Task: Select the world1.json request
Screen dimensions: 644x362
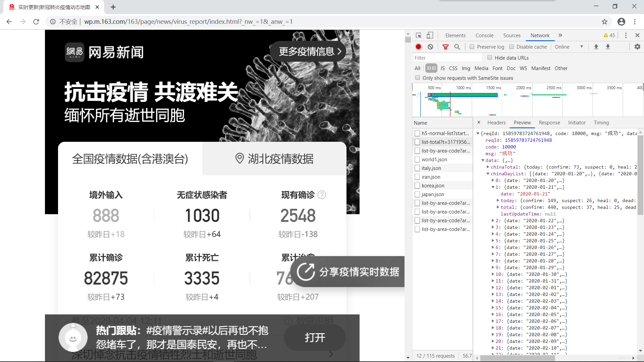Action: pos(434,159)
